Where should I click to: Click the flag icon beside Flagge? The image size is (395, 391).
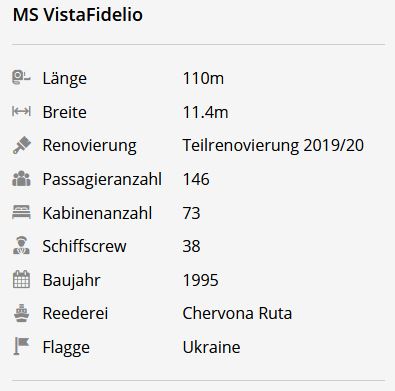tap(21, 346)
